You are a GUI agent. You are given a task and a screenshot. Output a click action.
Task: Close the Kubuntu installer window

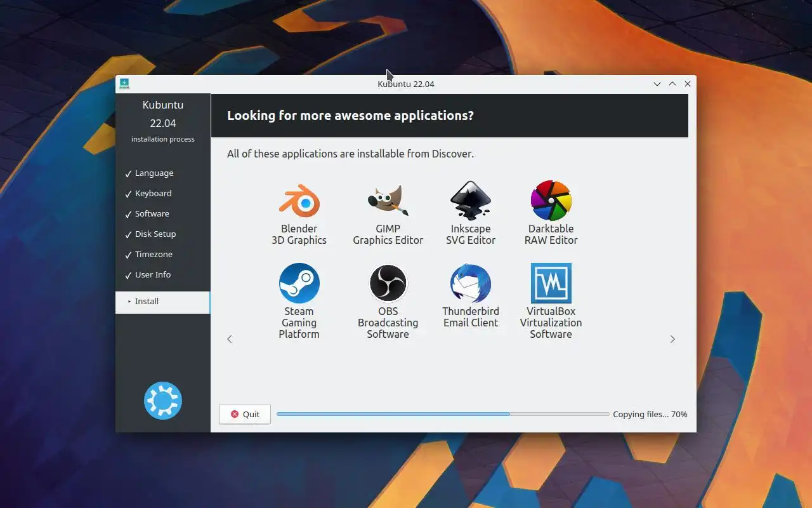[x=688, y=84]
